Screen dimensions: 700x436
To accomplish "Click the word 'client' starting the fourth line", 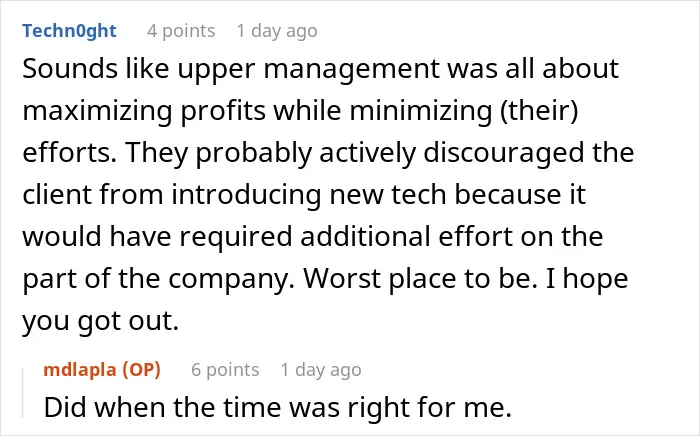I will click(x=56, y=195).
